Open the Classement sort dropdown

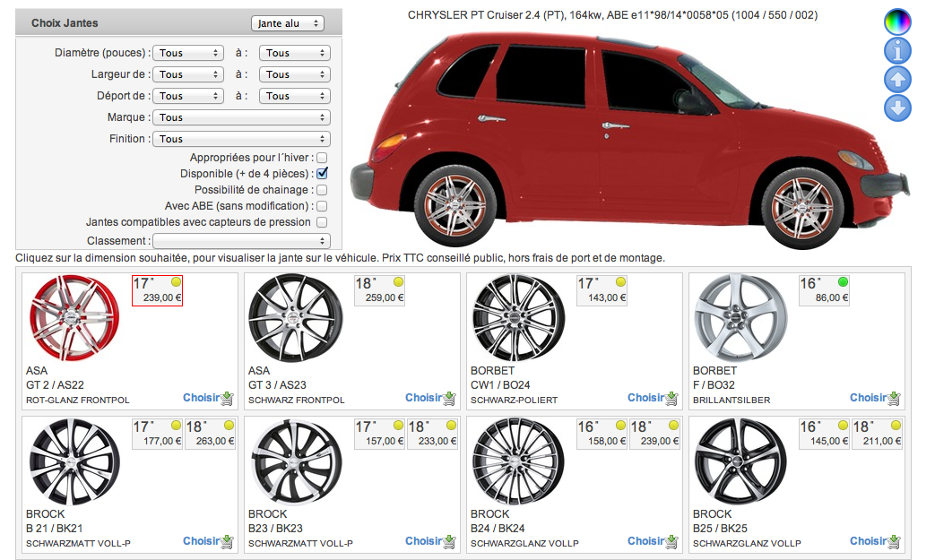click(x=241, y=241)
